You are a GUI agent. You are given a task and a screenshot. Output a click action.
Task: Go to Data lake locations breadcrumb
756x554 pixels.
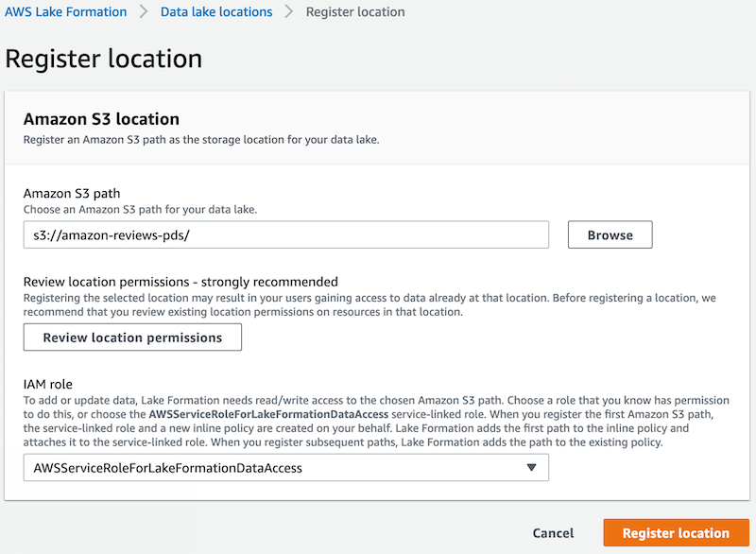point(216,12)
